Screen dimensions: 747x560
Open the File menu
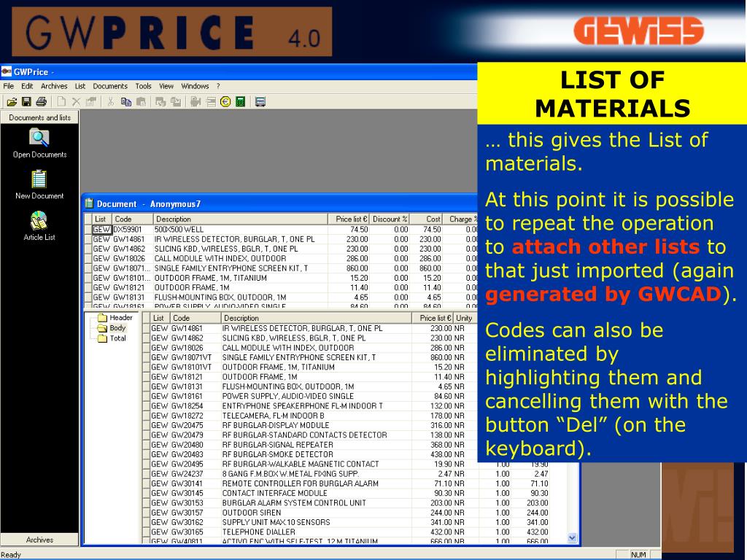9,86
